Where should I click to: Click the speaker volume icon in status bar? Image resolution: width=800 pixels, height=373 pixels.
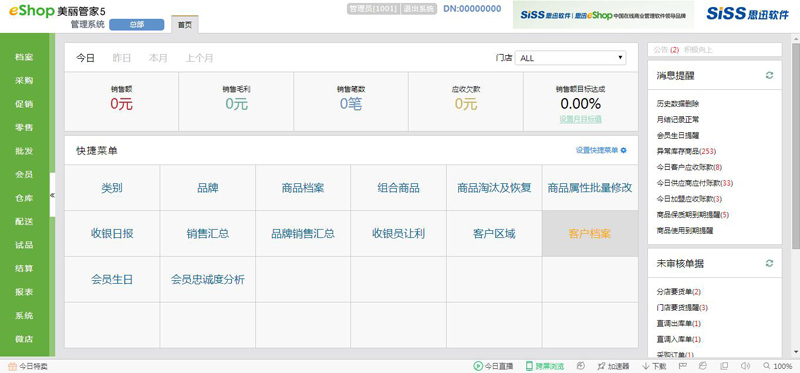pos(745,366)
